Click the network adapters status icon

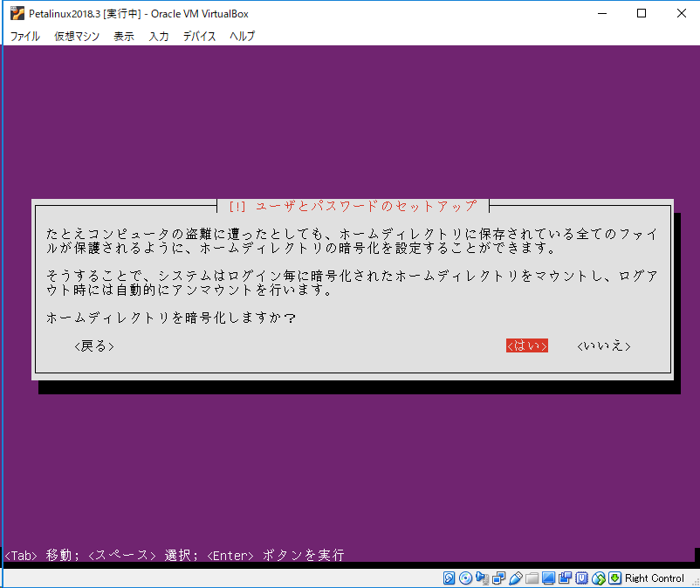click(498, 578)
